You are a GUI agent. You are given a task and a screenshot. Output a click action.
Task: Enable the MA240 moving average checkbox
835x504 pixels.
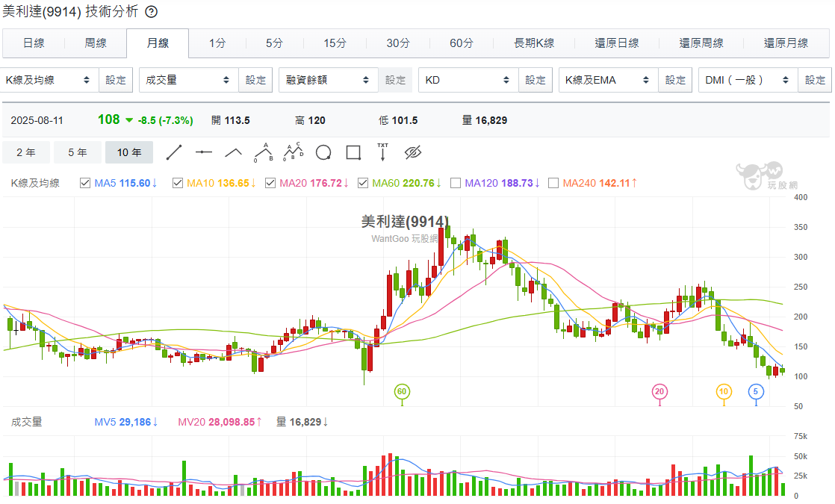click(x=553, y=183)
